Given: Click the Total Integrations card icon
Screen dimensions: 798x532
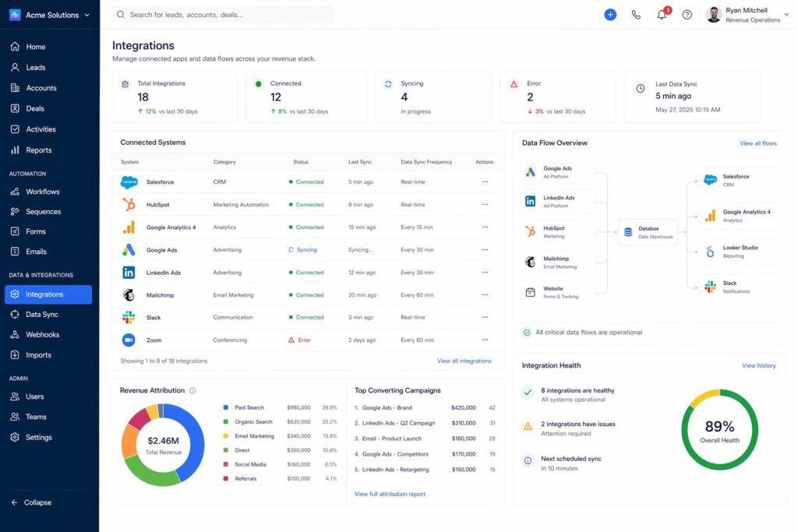Looking at the screenshot, I should [x=125, y=84].
